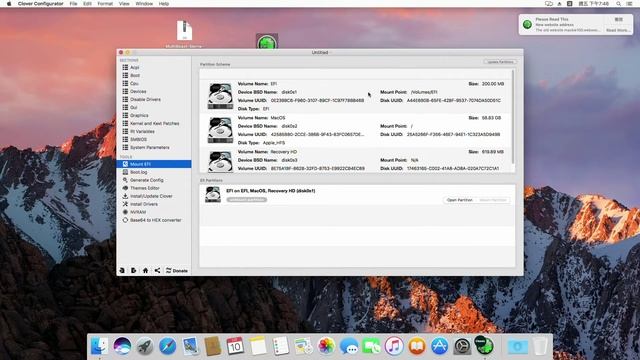Click the Update Partitions button

(500, 62)
